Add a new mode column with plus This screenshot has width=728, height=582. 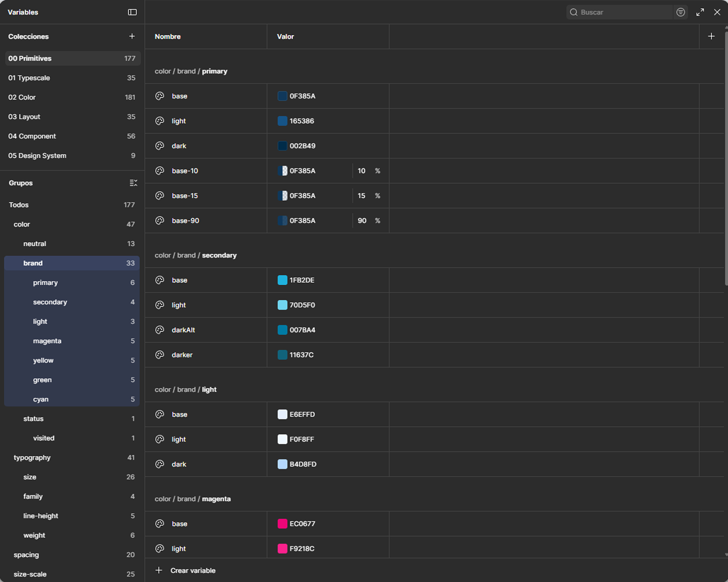[x=711, y=36]
